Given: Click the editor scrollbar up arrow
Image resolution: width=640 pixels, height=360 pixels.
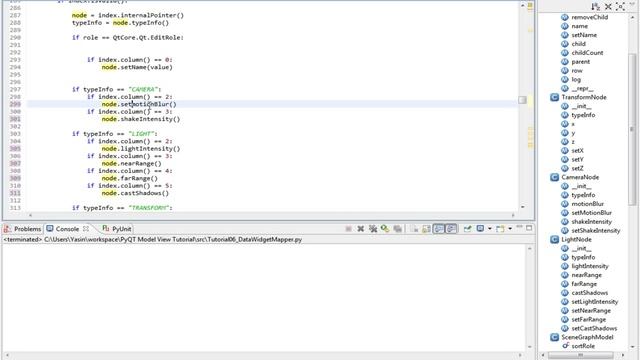Looking at the screenshot, I should click(522, 5).
